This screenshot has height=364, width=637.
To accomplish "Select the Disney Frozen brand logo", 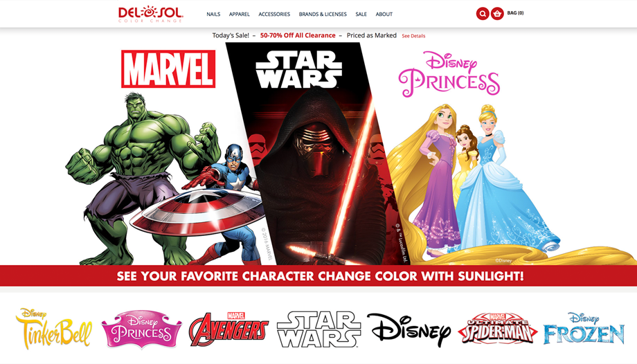I will point(584,328).
